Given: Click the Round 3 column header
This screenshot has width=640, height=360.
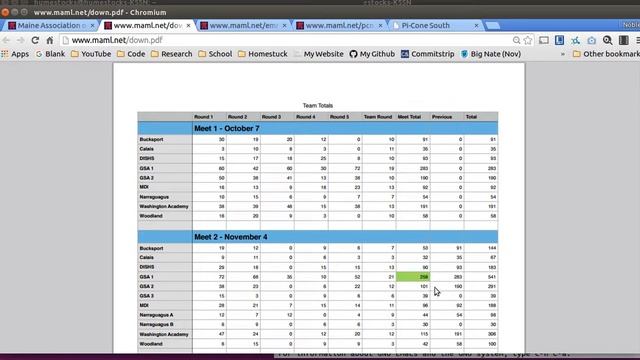Looking at the screenshot, I should 271,117.
